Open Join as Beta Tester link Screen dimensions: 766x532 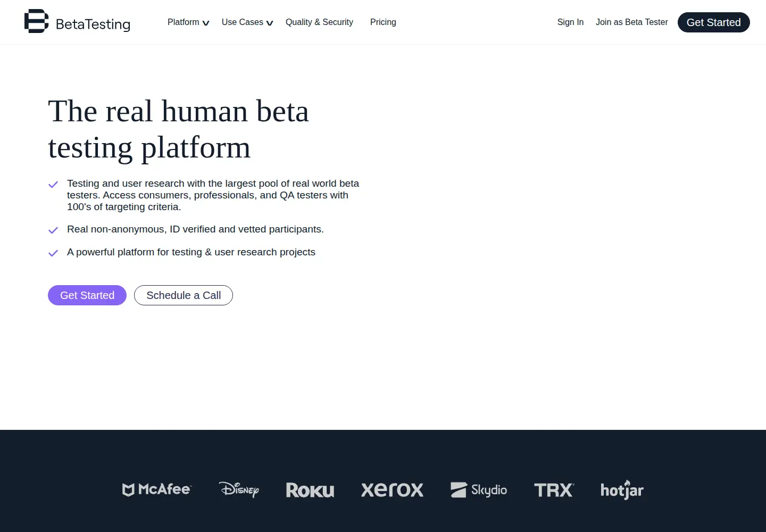(631, 22)
